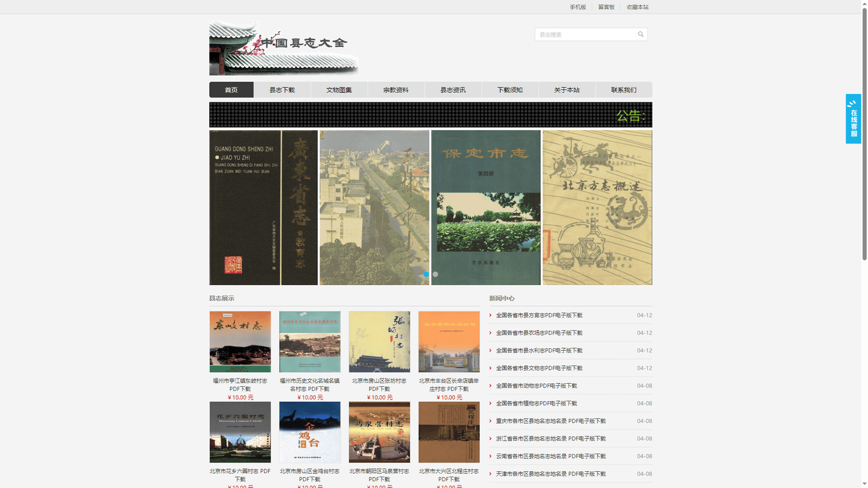Open the 北程庄志 book cover thumbnail
Screen dimensions: 868x488
(449, 433)
